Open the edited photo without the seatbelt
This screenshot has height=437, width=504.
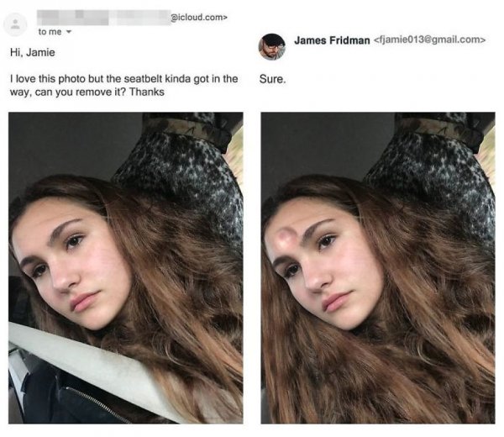377,267
